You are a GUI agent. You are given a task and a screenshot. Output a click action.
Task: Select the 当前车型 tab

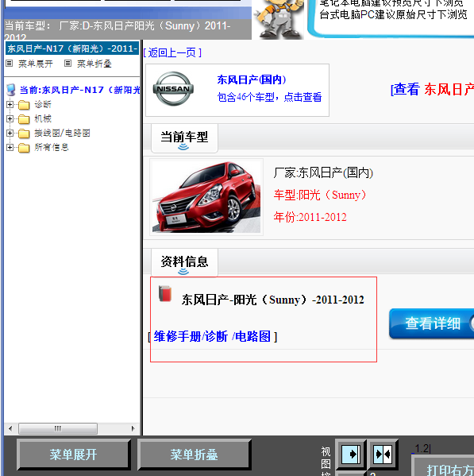click(184, 138)
